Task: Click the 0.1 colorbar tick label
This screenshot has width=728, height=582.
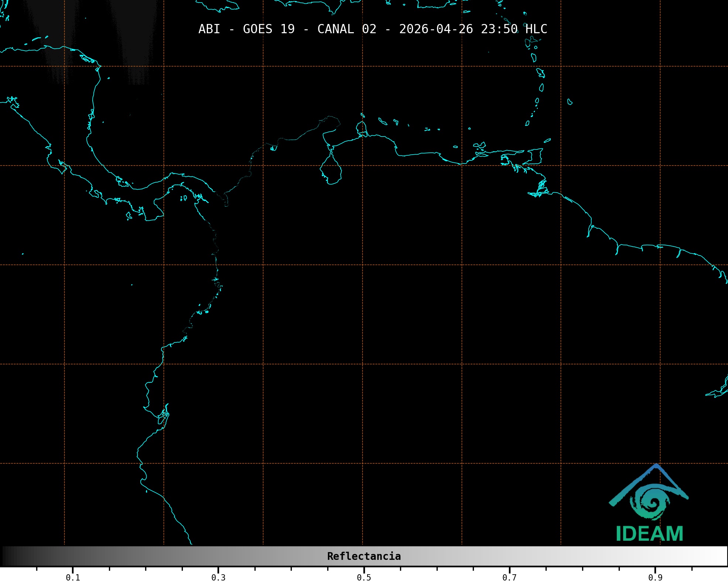Action: click(73, 578)
